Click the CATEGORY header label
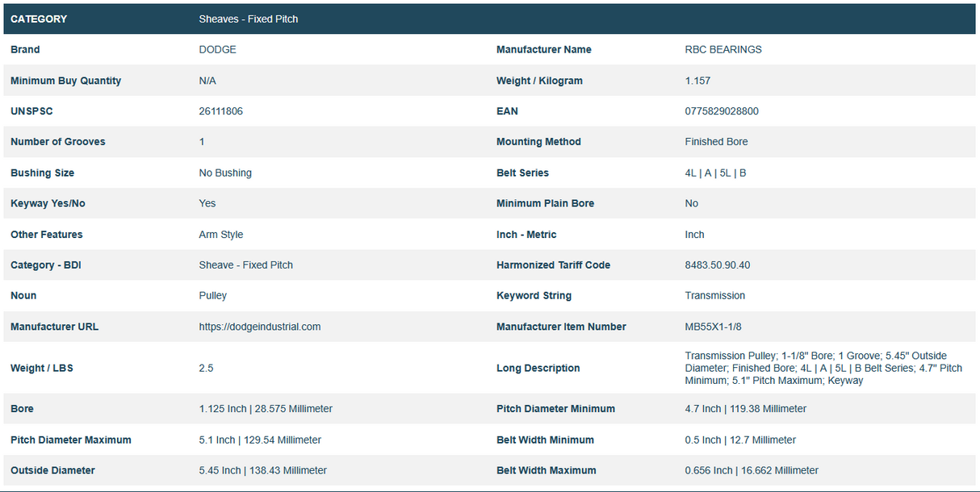Screen dimensions: 980x492 39,19
